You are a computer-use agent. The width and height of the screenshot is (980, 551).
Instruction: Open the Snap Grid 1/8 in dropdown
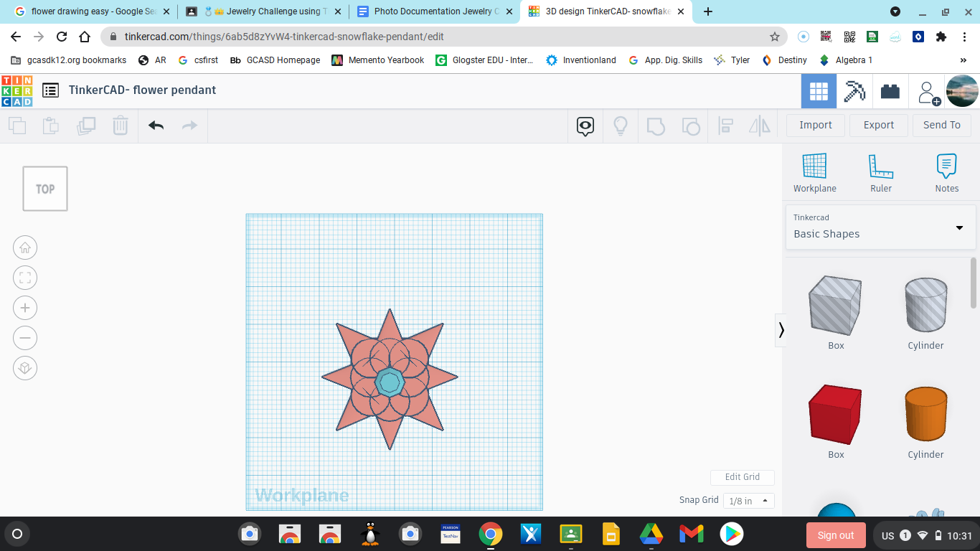(x=748, y=501)
